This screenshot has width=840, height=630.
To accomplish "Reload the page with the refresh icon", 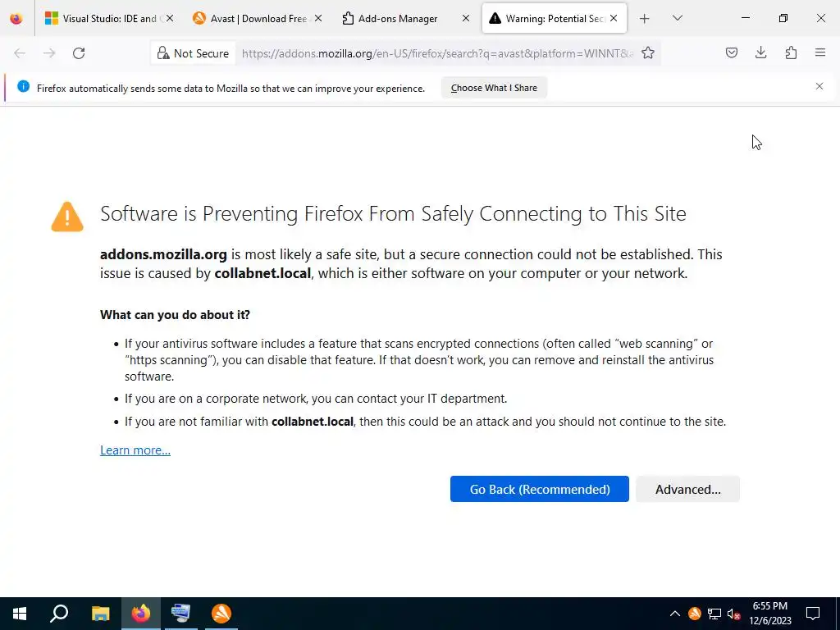I will tap(79, 53).
